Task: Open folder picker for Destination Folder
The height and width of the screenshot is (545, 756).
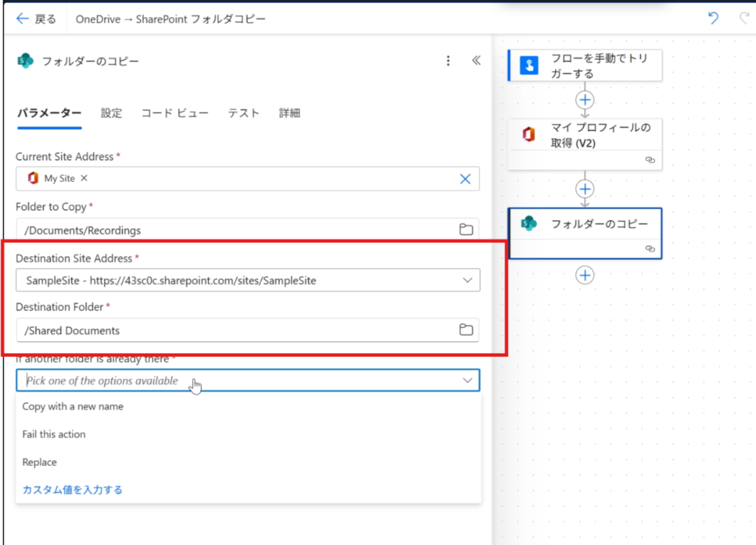Action: tap(466, 330)
